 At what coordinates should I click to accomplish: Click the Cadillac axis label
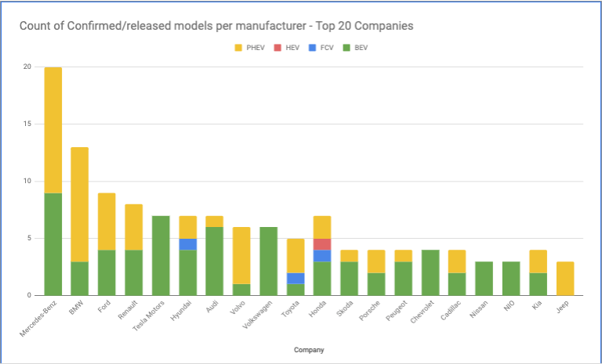click(x=451, y=310)
